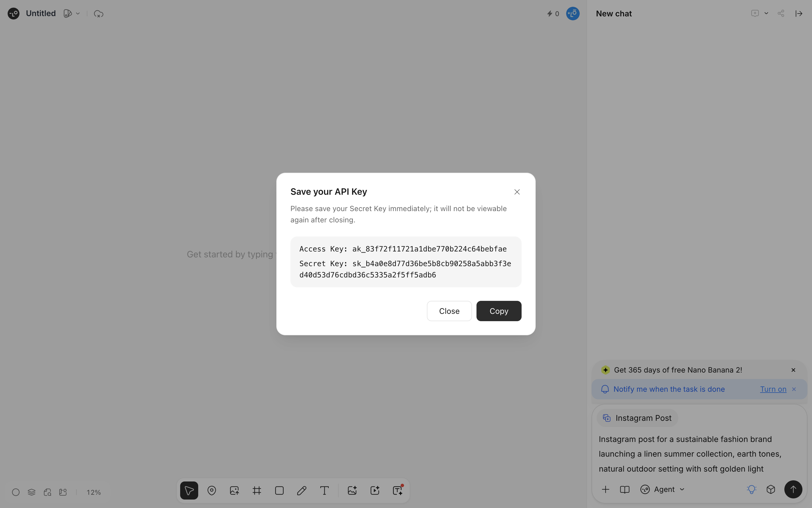Click the share icon in chat header
The height and width of the screenshot is (508, 812).
(781, 14)
